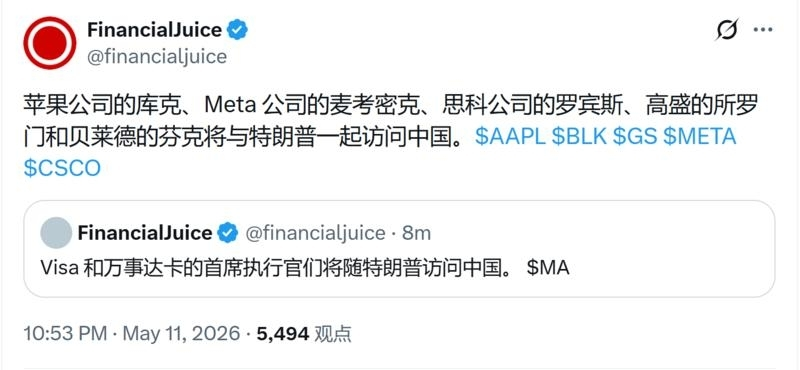Open the quoted tweet about Visa and Mastercard
This screenshot has width=800, height=370.
click(x=399, y=249)
